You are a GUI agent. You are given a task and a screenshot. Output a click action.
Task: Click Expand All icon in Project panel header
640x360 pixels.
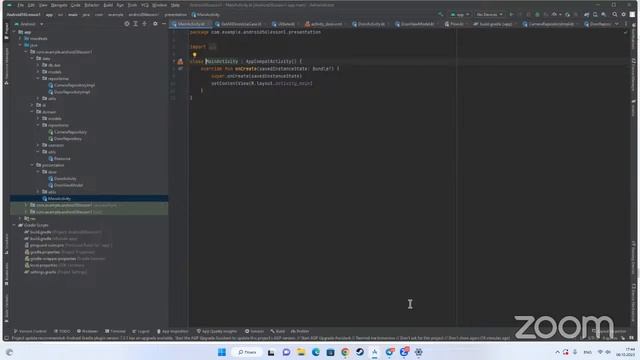[x=136, y=24]
